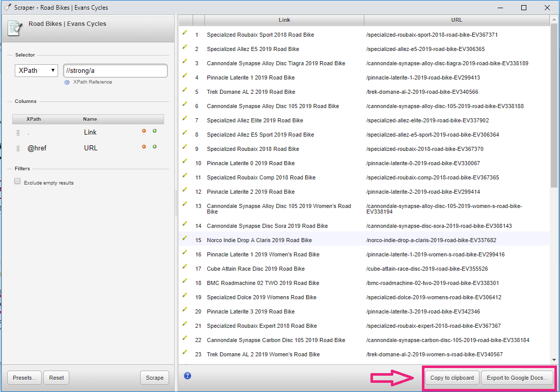
Task: Open the XPath selector type dropdown
Action: coord(36,70)
